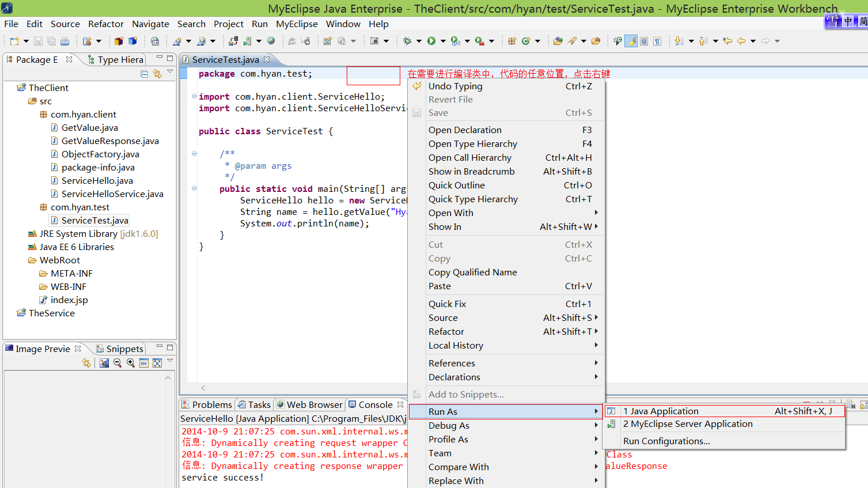Image resolution: width=868 pixels, height=488 pixels.
Task: Click the Back navigation arrow icon
Action: [x=741, y=41]
